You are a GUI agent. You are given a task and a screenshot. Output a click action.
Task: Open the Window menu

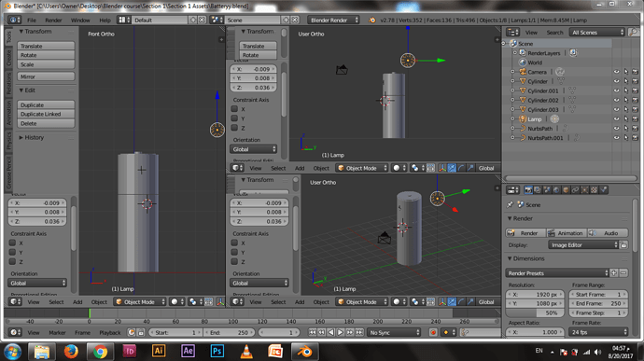click(x=80, y=21)
